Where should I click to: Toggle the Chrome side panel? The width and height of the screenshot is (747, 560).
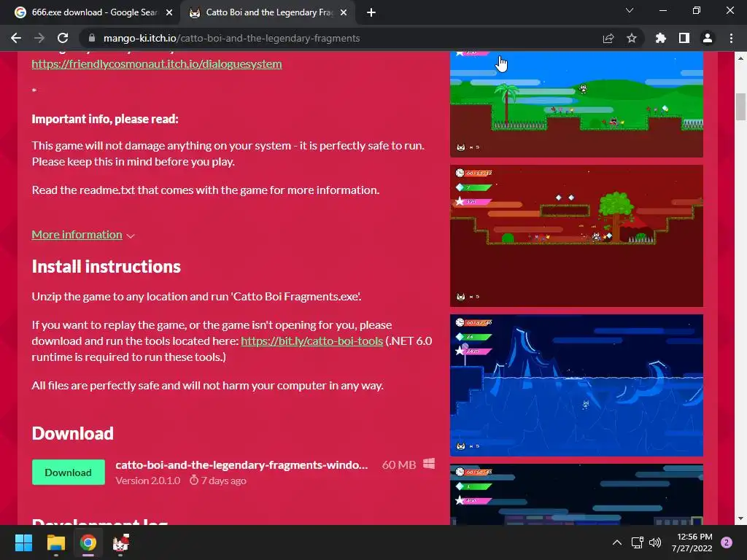(684, 38)
